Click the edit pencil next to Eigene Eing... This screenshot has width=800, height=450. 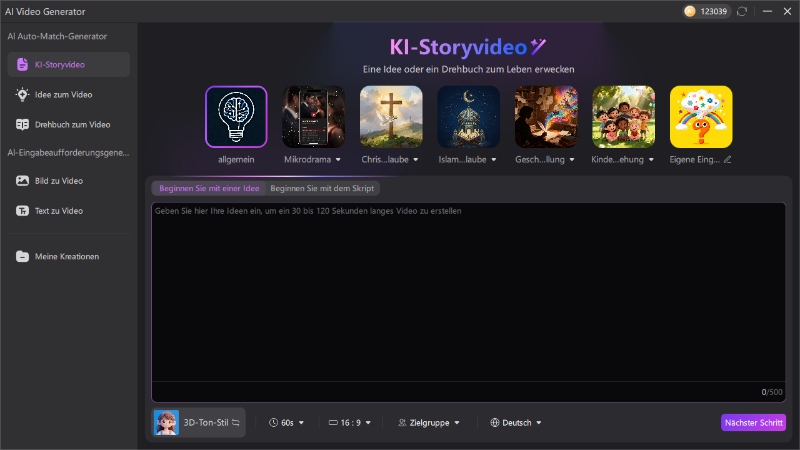pyautogui.click(x=727, y=159)
